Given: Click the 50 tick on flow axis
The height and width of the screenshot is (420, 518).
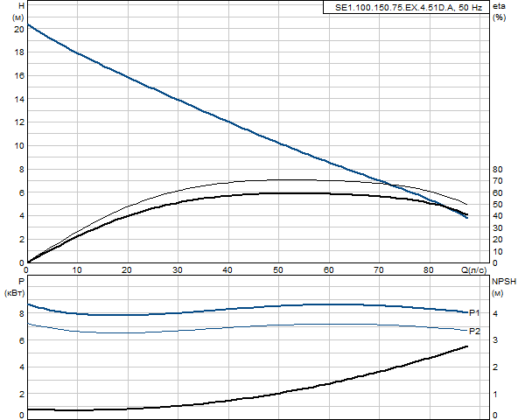Looking at the screenshot, I should [278, 270].
